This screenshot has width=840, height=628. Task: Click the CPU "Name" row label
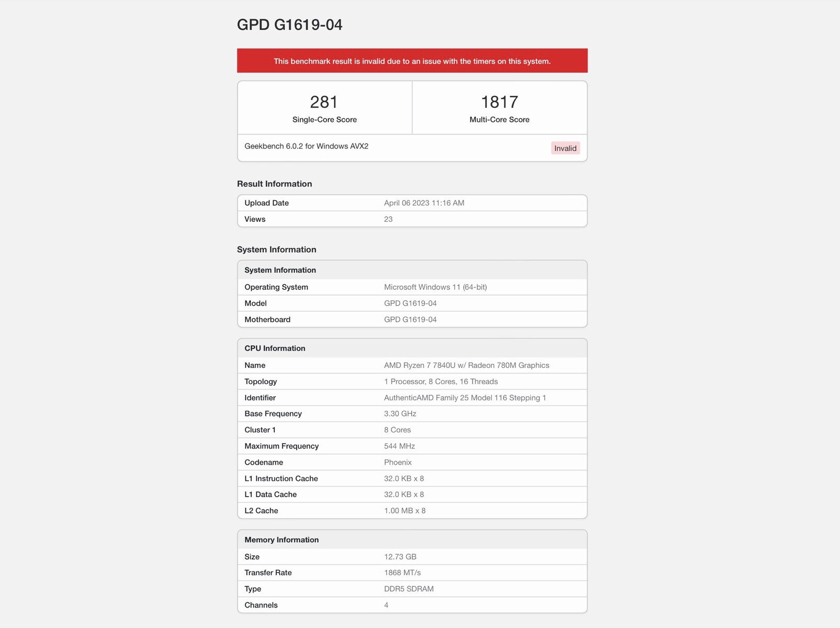point(255,365)
